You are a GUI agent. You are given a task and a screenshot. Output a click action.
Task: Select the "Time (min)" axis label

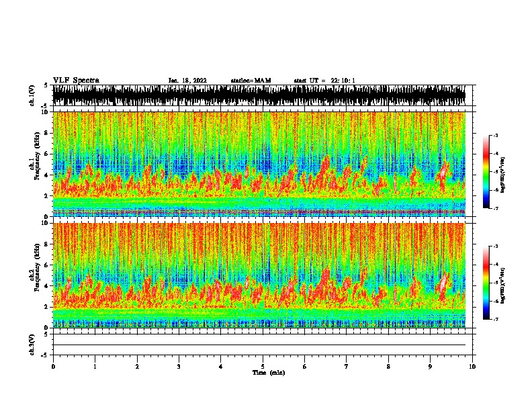pos(269,373)
